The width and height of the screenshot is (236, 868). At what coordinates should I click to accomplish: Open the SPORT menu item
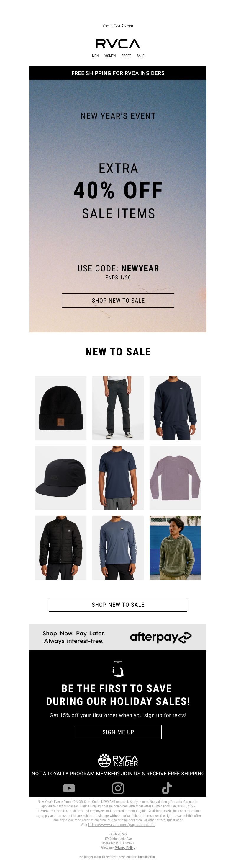(126, 56)
